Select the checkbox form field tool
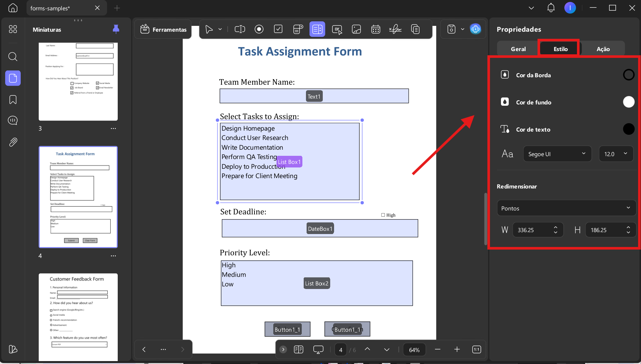Image resolution: width=641 pixels, height=364 pixels. pos(278,29)
